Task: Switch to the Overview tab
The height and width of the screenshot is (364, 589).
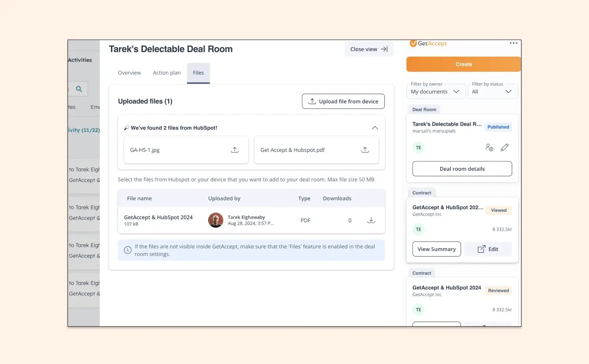Action: (129, 73)
